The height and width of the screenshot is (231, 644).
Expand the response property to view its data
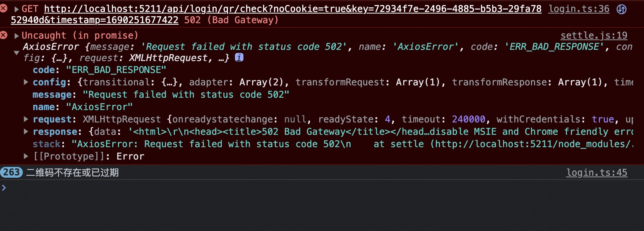click(x=26, y=132)
